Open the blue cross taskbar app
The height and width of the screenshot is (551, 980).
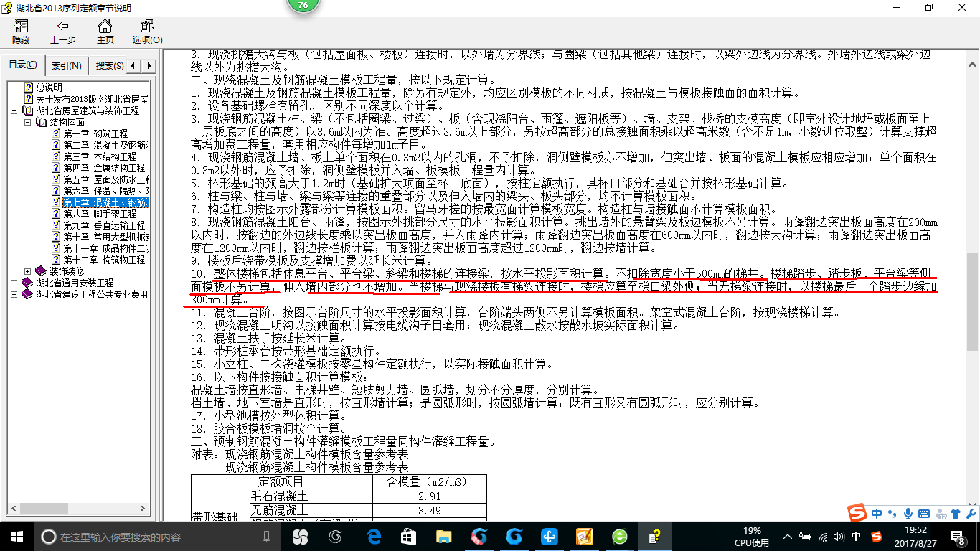[x=549, y=536]
